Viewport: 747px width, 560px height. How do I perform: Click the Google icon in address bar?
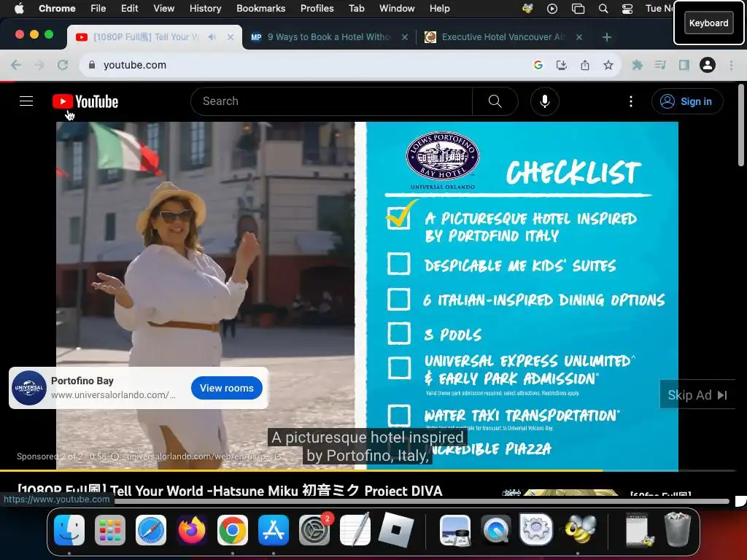538,65
